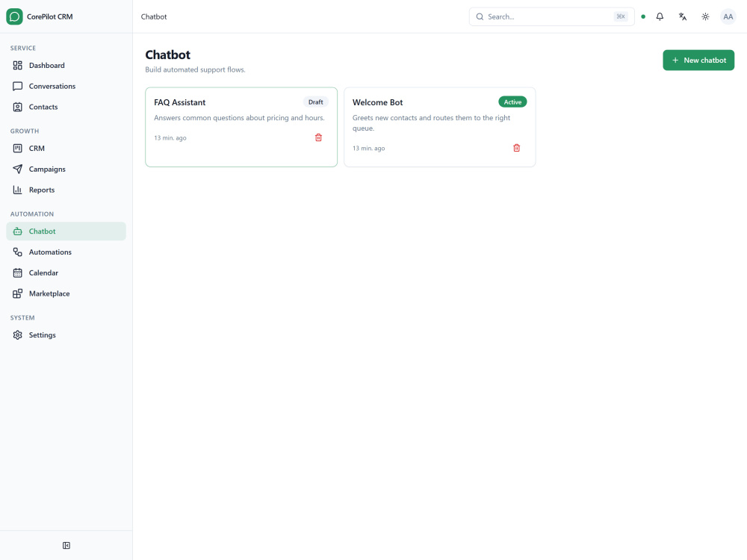747x560 pixels.
Task: Open the Welcome Bot title
Action: pos(377,102)
